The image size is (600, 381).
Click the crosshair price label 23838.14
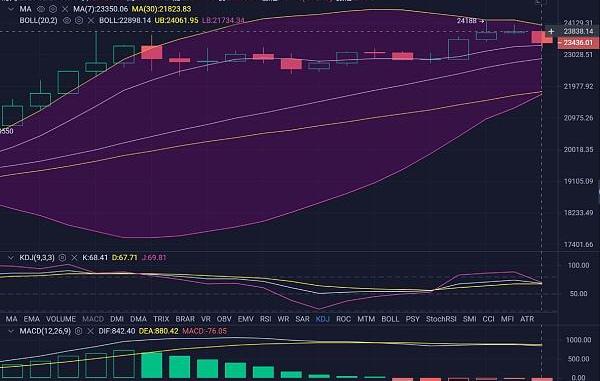coord(579,31)
